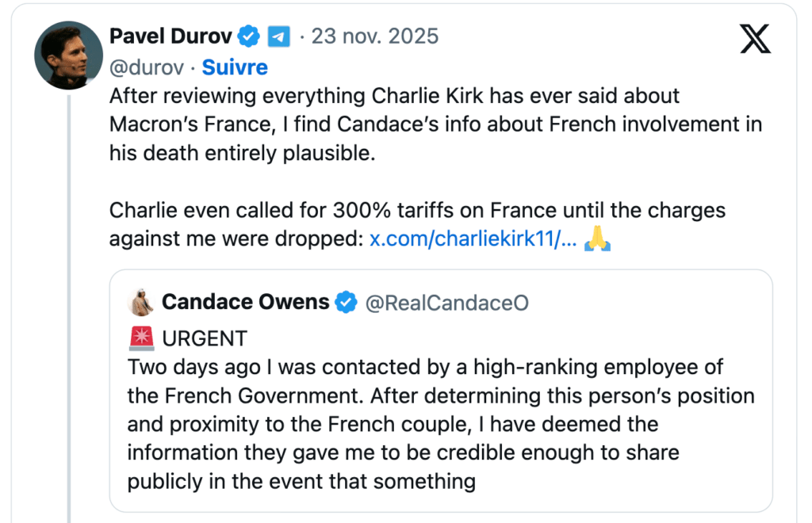
Task: Click the Suivre button to follow Durov
Action: (x=235, y=67)
